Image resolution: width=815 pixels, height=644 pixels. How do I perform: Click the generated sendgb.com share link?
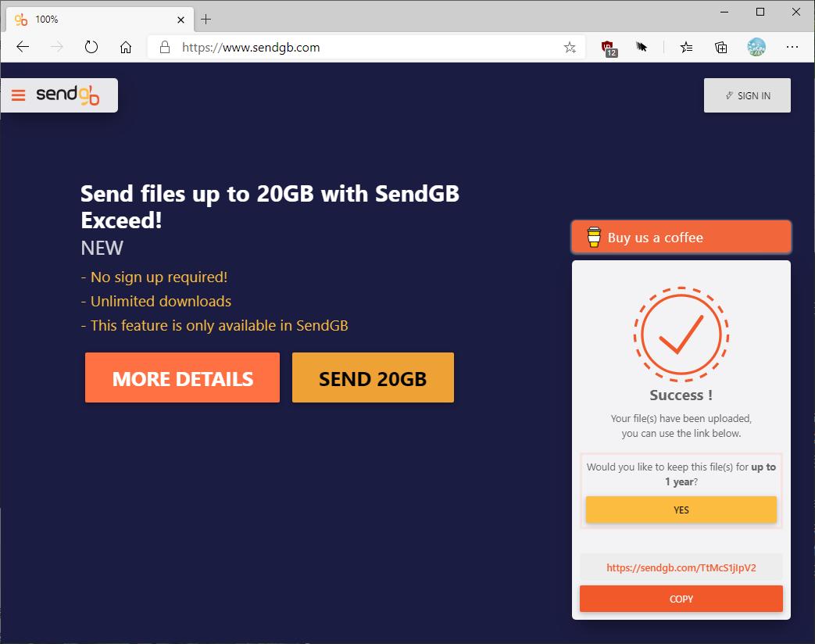click(x=681, y=568)
